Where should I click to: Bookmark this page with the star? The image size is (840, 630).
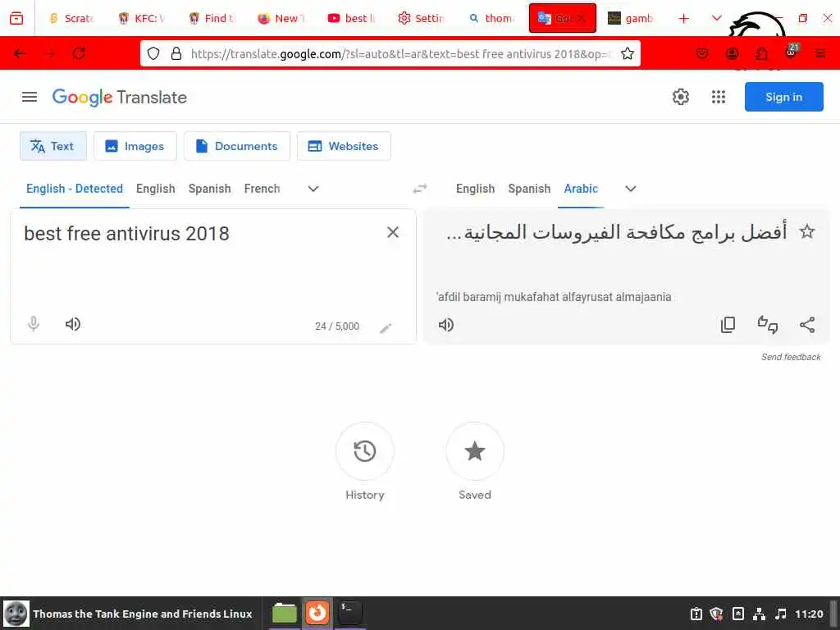click(x=628, y=53)
